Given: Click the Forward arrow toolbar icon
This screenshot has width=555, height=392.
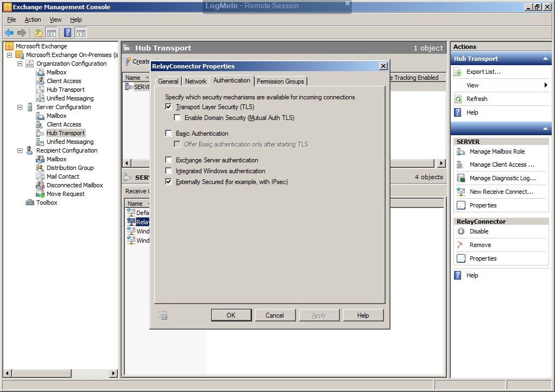Looking at the screenshot, I should tap(22, 33).
